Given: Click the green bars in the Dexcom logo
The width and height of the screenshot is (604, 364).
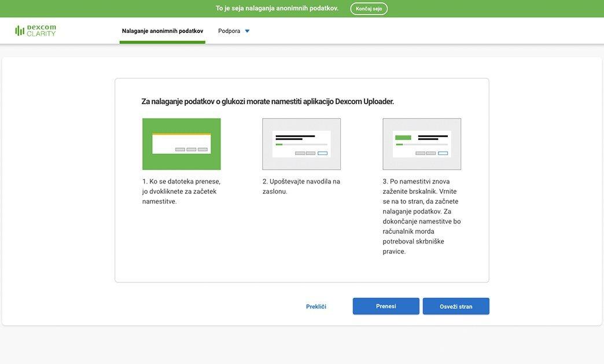Looking at the screenshot, I should (x=20, y=31).
